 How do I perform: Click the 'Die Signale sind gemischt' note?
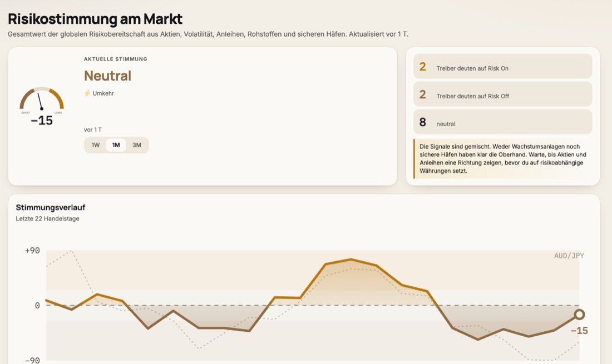pos(503,158)
